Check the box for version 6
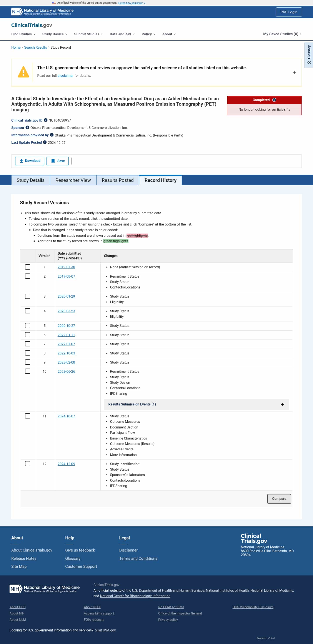The width and height of the screenshot is (313, 644). (x=28, y=335)
